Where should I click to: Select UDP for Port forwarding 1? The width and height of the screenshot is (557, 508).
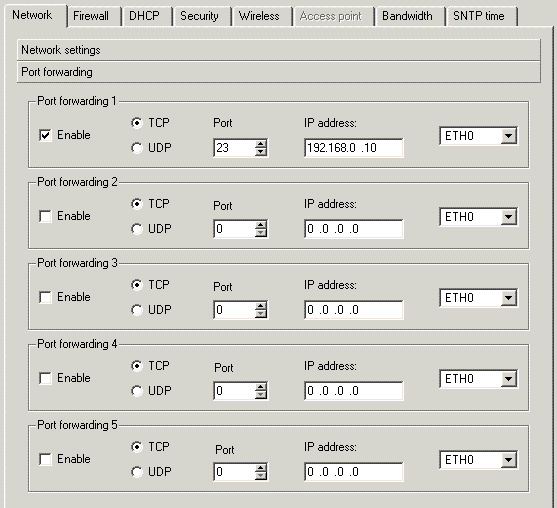pos(137,148)
